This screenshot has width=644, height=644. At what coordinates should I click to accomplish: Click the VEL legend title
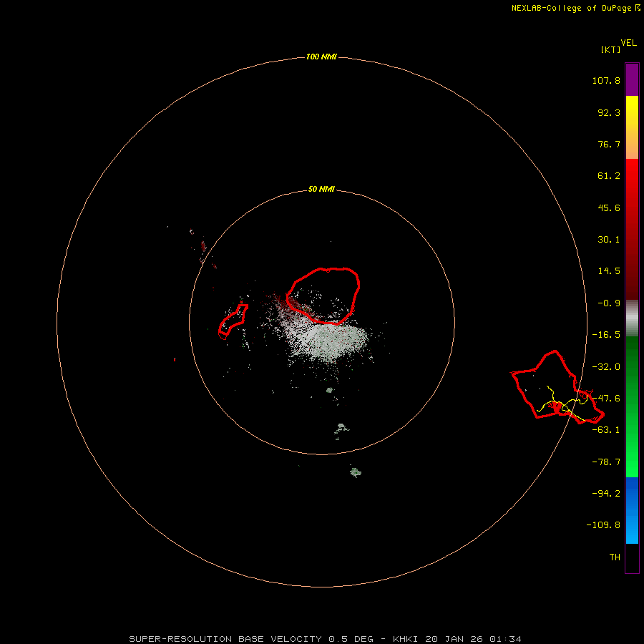point(628,43)
